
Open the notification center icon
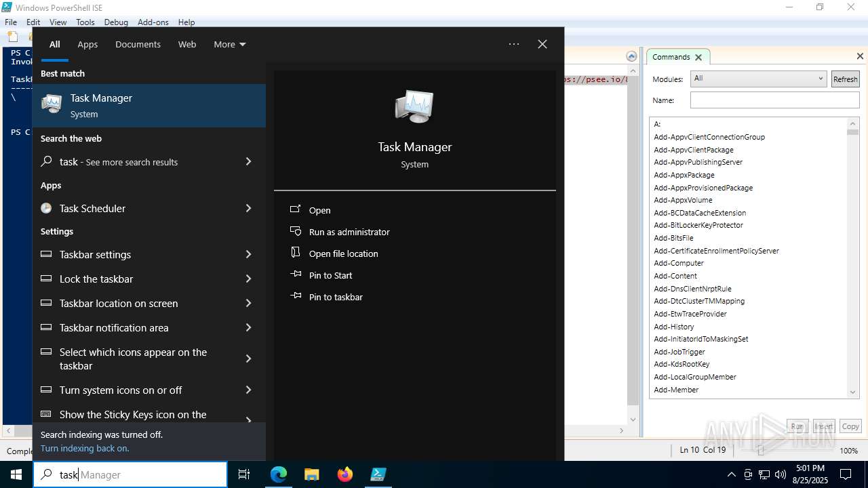846,474
